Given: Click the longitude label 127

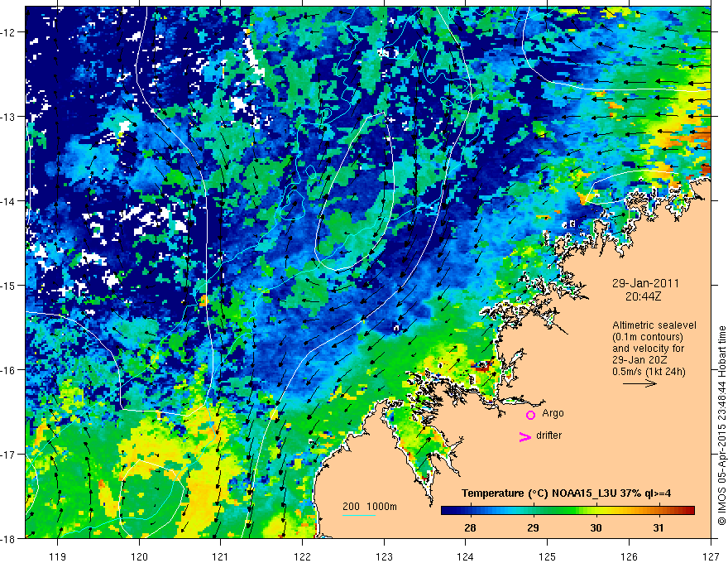Looking at the screenshot, I should pos(711,556).
